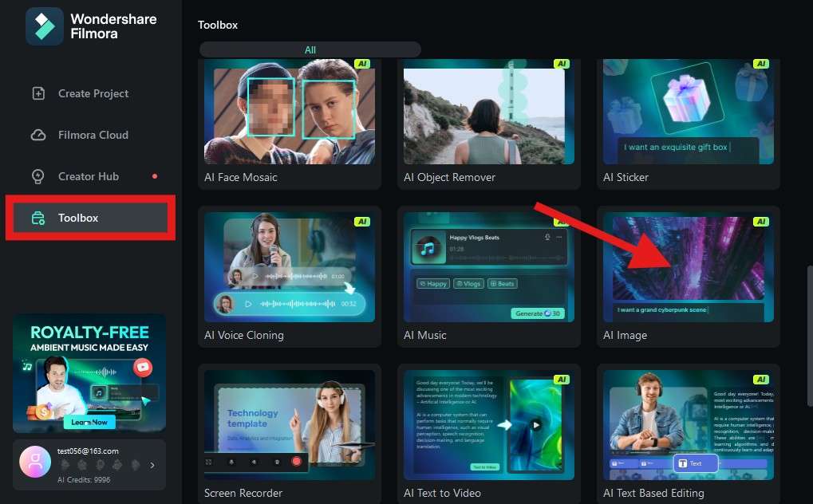Viewport: 813px width, 504px height.
Task: Open Filmora Cloud section
Action: pyautogui.click(x=90, y=135)
